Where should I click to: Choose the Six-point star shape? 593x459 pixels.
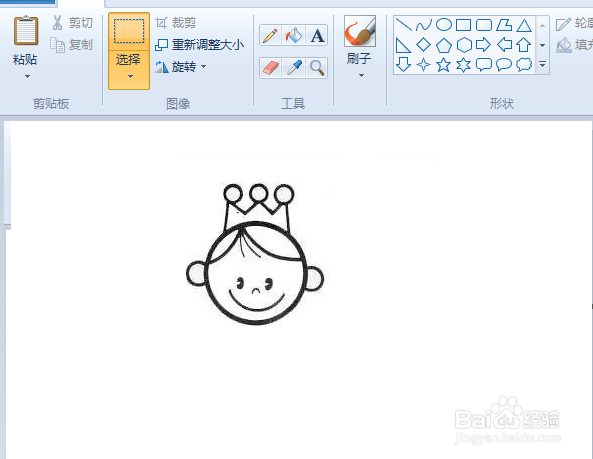point(463,65)
